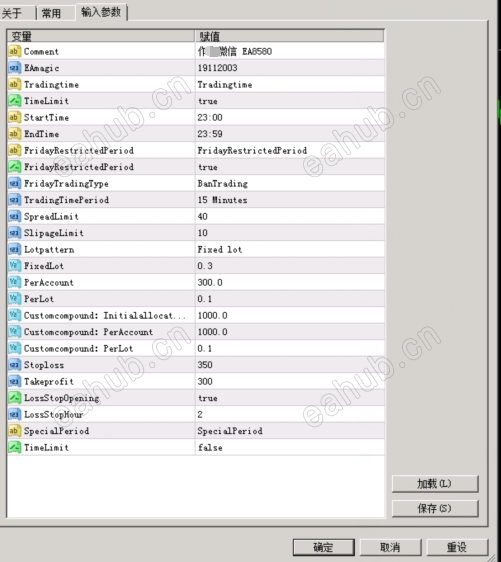The image size is (501, 562).
Task: Select the false value in last TimeLimit row
Action: [210, 448]
